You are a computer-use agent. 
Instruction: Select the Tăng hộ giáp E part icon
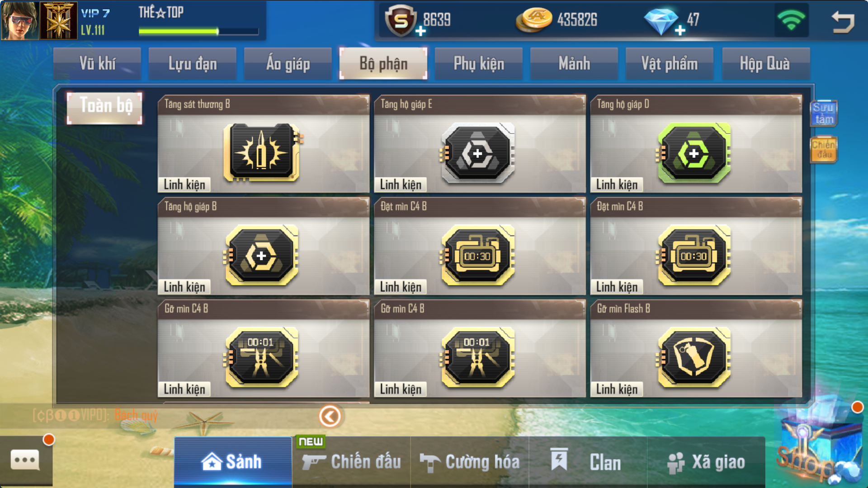(x=478, y=153)
